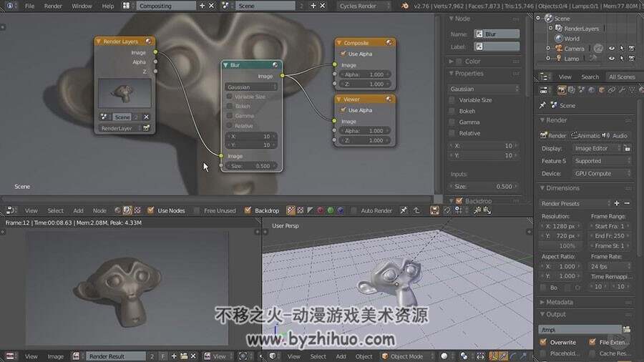Select the texture node tree type icon
The width and height of the screenshot is (644, 362).
click(x=137, y=210)
